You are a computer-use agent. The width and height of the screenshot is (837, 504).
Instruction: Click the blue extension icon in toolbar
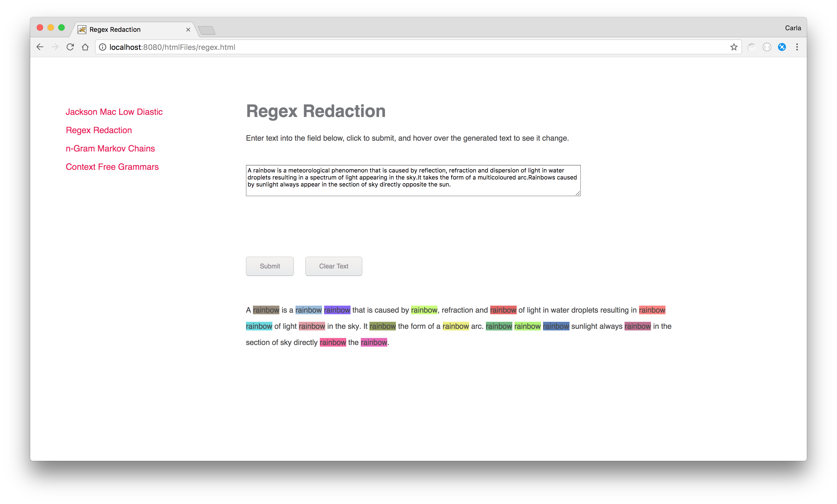coord(782,47)
